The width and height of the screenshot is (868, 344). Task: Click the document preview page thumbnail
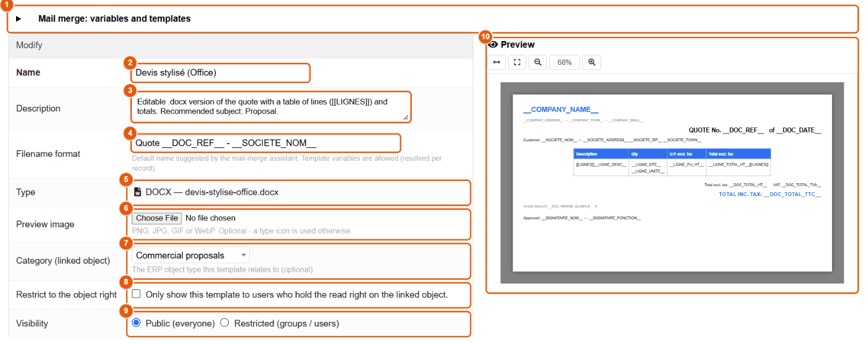[x=672, y=183]
